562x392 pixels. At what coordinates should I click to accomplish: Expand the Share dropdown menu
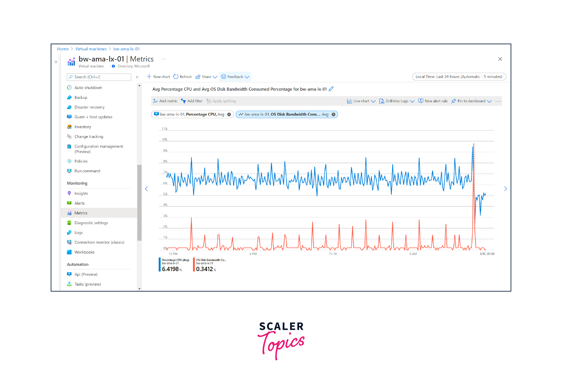click(215, 77)
